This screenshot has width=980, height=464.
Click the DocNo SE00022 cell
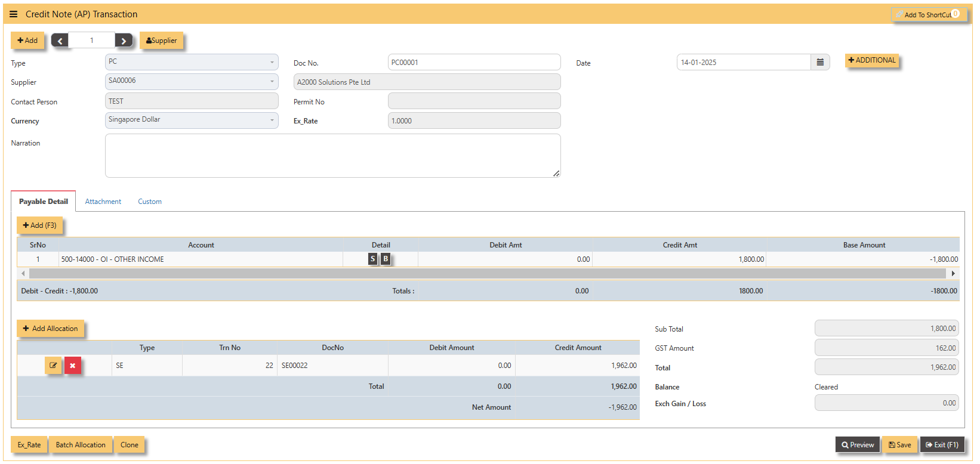tap(332, 366)
